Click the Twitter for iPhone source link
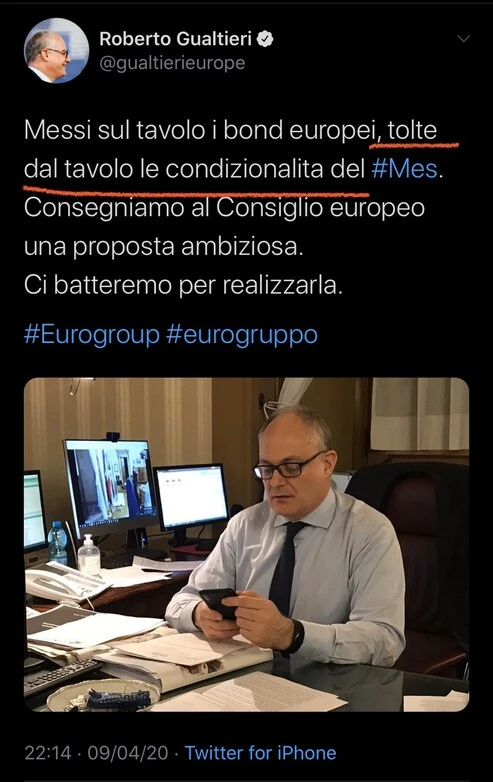This screenshot has height=782, width=493. click(x=260, y=753)
